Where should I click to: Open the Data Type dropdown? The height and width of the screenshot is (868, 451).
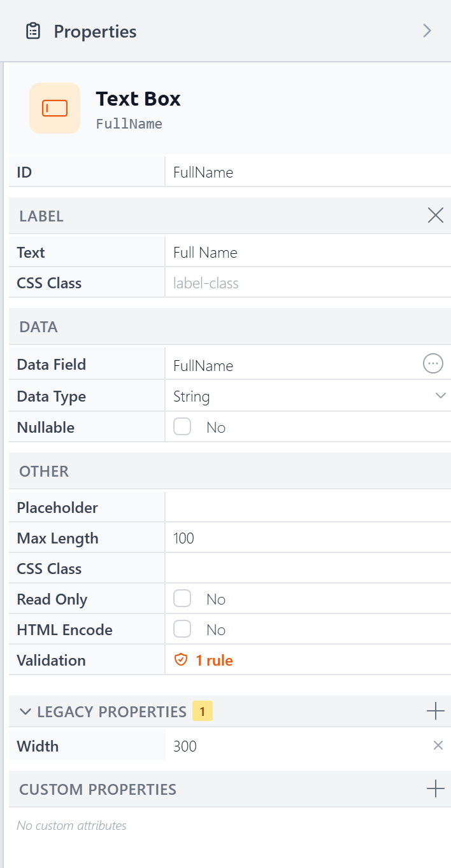point(308,396)
